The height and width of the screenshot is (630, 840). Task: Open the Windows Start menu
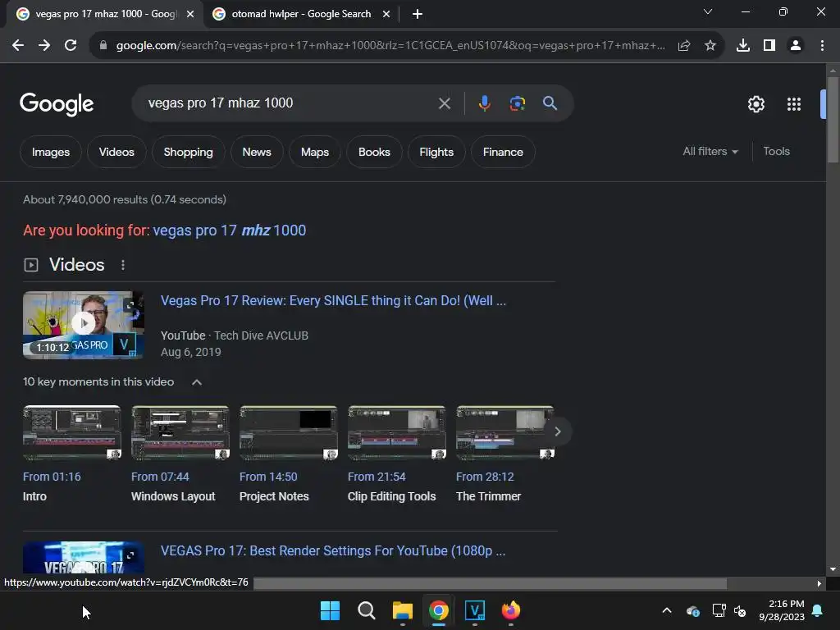point(330,610)
